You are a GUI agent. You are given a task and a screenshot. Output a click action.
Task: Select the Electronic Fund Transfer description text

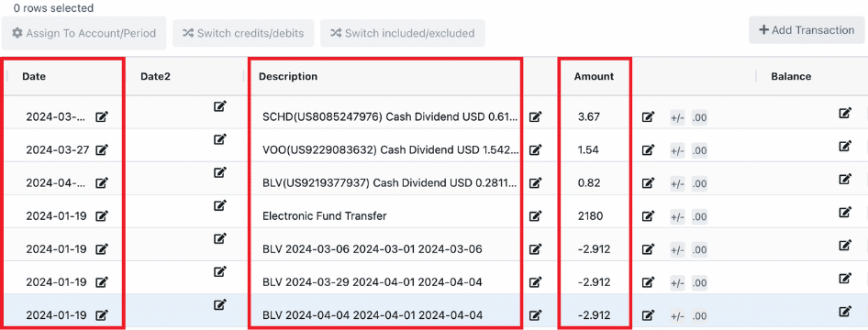pos(325,216)
